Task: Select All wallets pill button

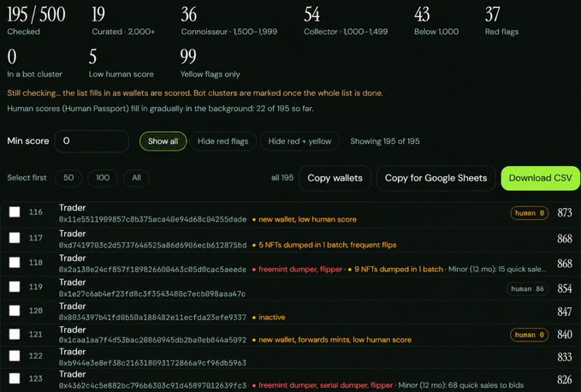Action: (x=136, y=178)
